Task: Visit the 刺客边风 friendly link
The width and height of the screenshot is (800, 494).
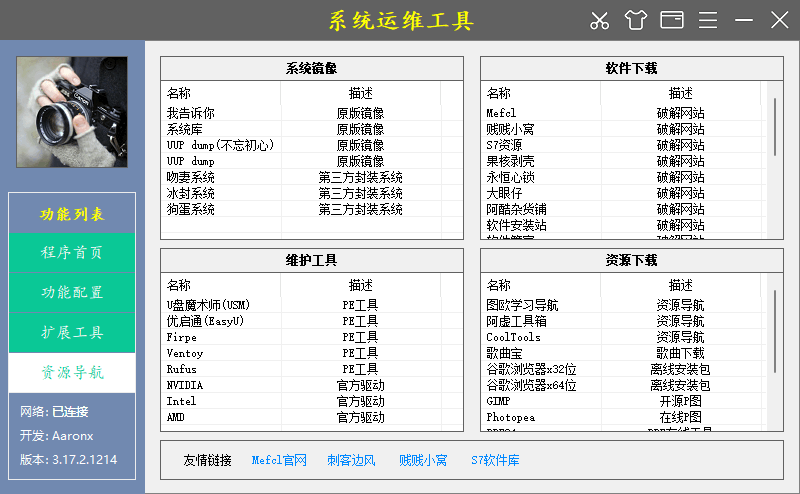Action: [351, 461]
